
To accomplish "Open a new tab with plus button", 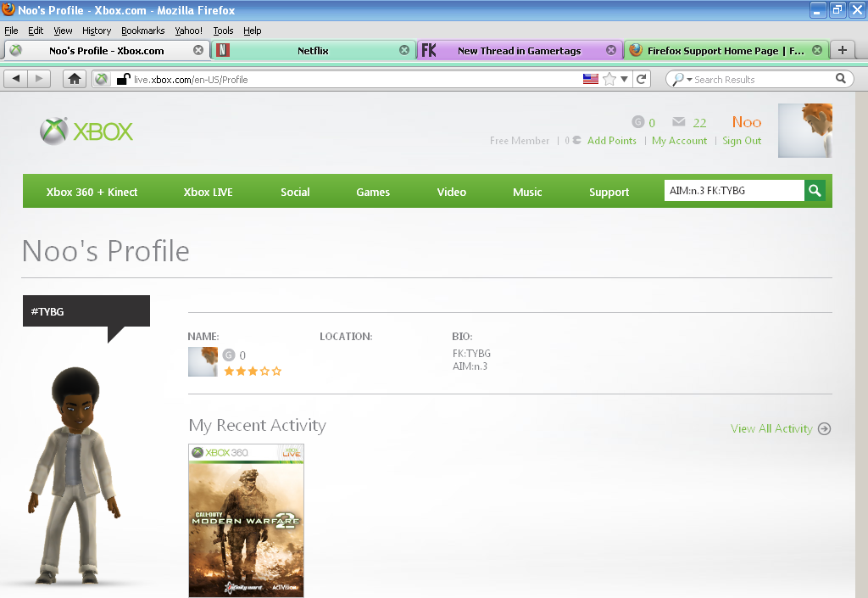I will (x=843, y=50).
